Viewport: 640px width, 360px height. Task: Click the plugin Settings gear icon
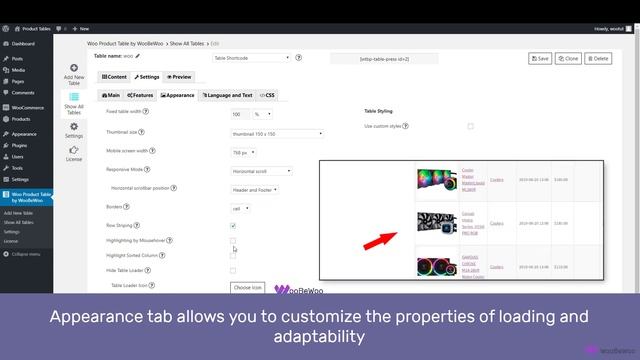tap(74, 127)
